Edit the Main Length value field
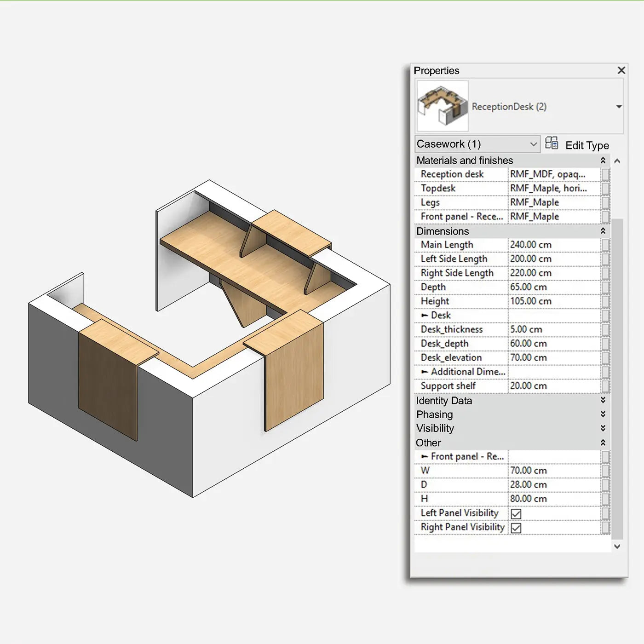644x644 pixels. click(x=552, y=245)
